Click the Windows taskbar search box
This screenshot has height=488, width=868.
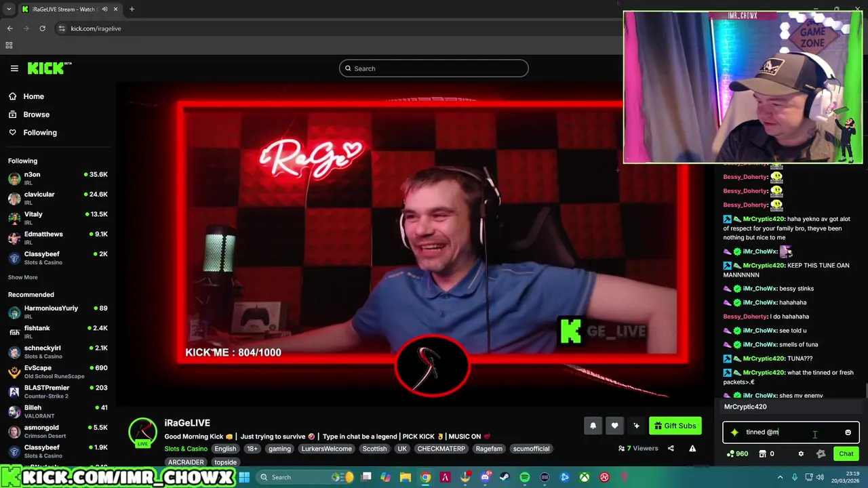[x=304, y=477]
